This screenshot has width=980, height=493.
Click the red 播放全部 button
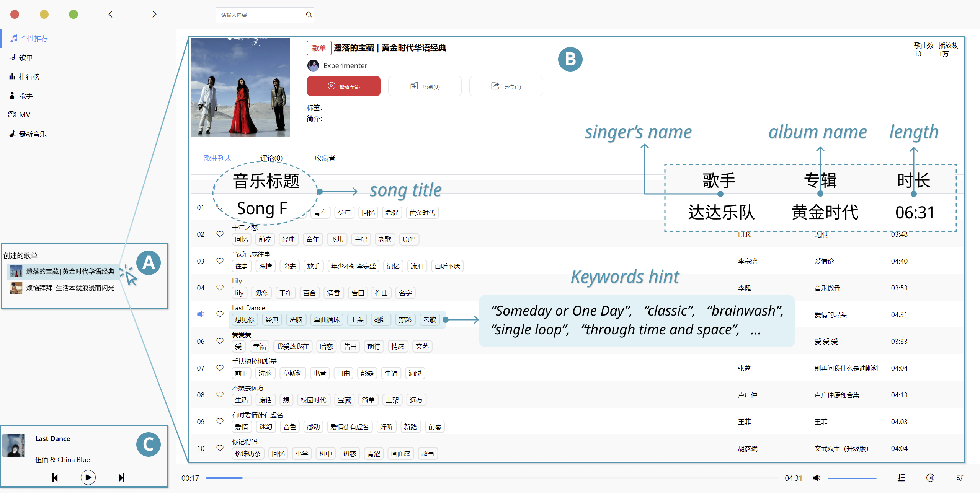click(x=343, y=86)
